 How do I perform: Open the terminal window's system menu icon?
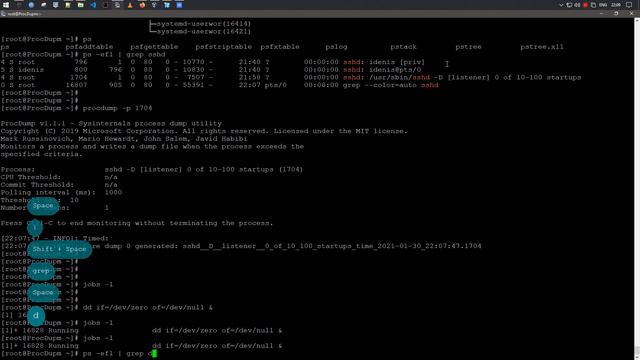pos(3,14)
